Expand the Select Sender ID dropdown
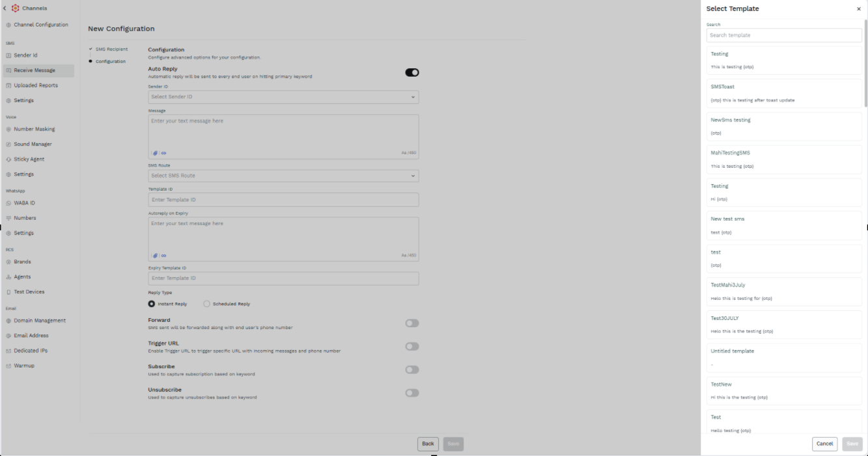The image size is (868, 456). click(x=283, y=97)
